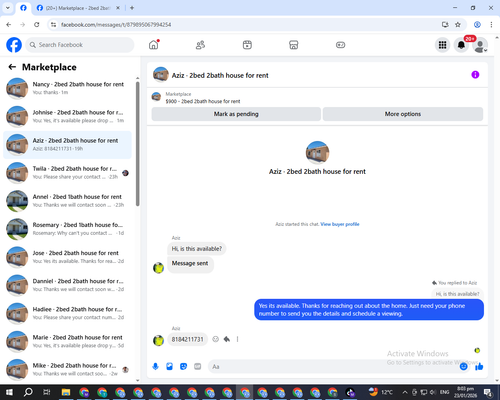500x400 pixels.
Task: Open Danniel's conversation
Action: click(67, 285)
